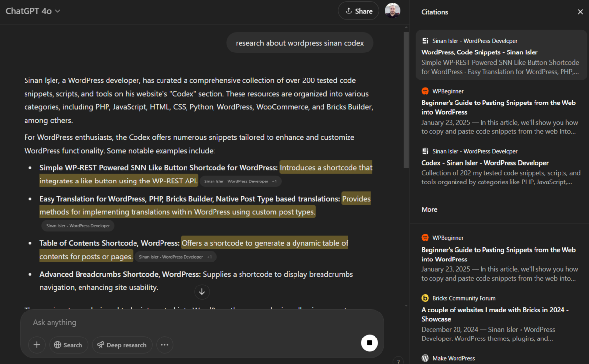Click the plus attach icon
Viewport: 589px width, 364px height.
click(37, 345)
